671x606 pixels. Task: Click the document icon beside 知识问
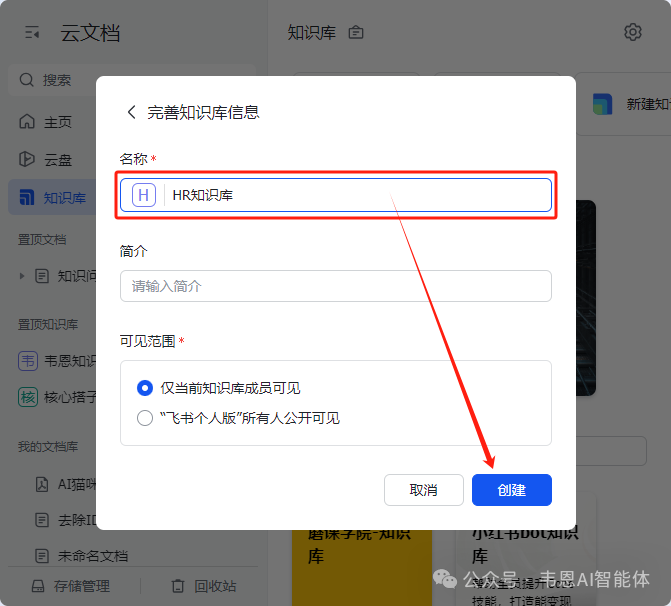[42, 276]
